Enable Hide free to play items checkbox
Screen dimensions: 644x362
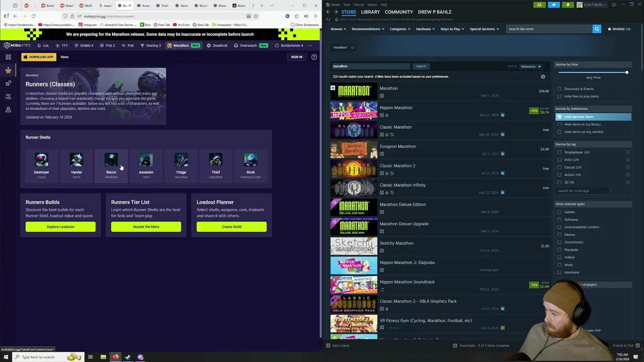point(559,96)
